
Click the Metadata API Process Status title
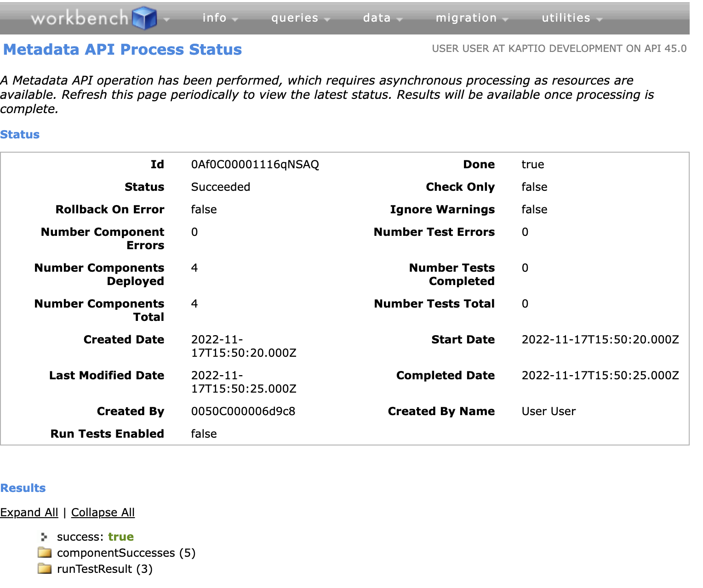coord(122,49)
